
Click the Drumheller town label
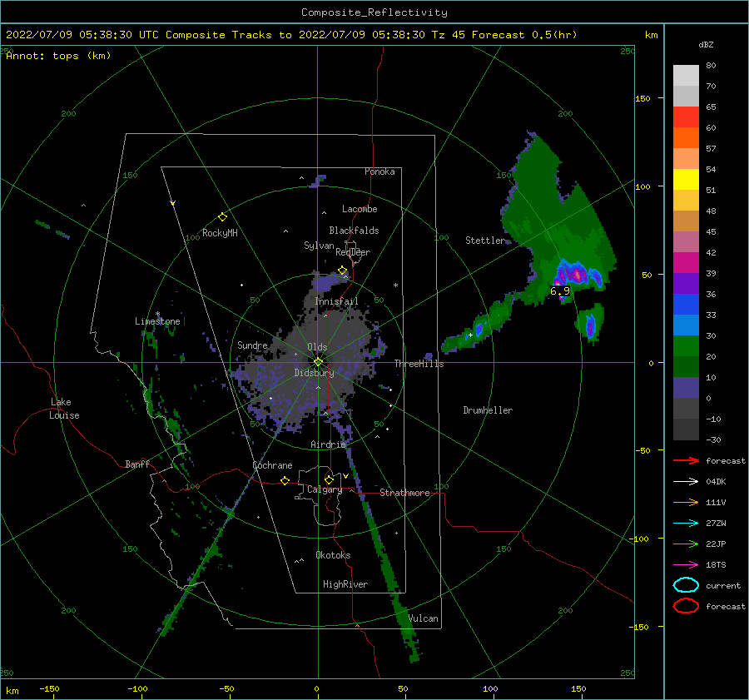point(488,410)
